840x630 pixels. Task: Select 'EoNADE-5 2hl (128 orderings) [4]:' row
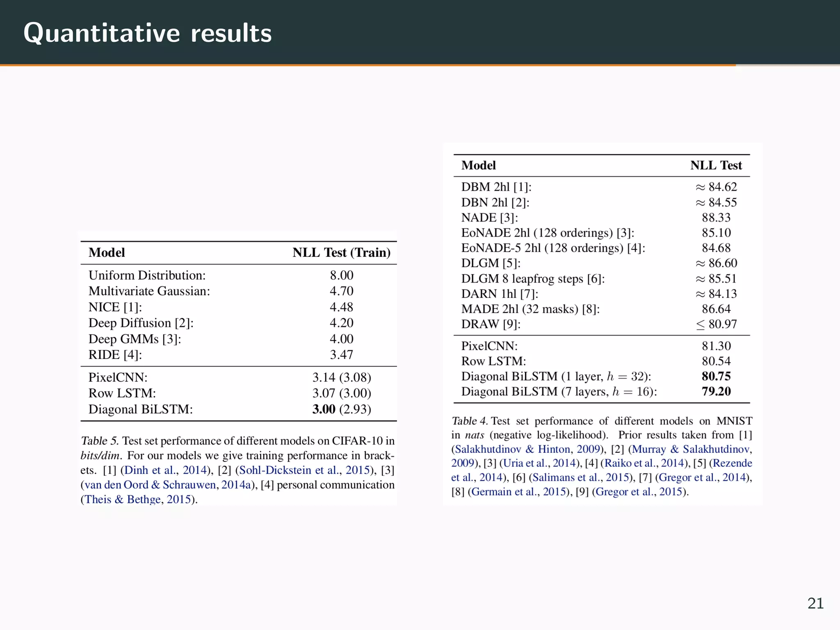pos(553,248)
